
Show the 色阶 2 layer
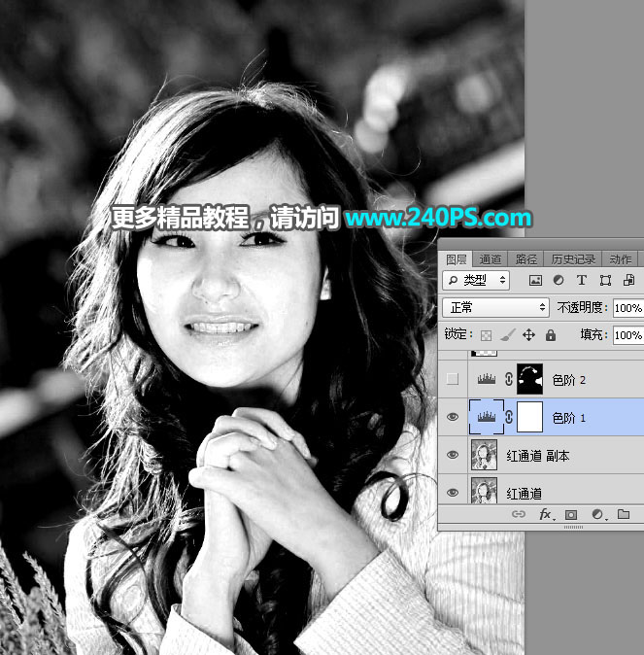coord(453,380)
